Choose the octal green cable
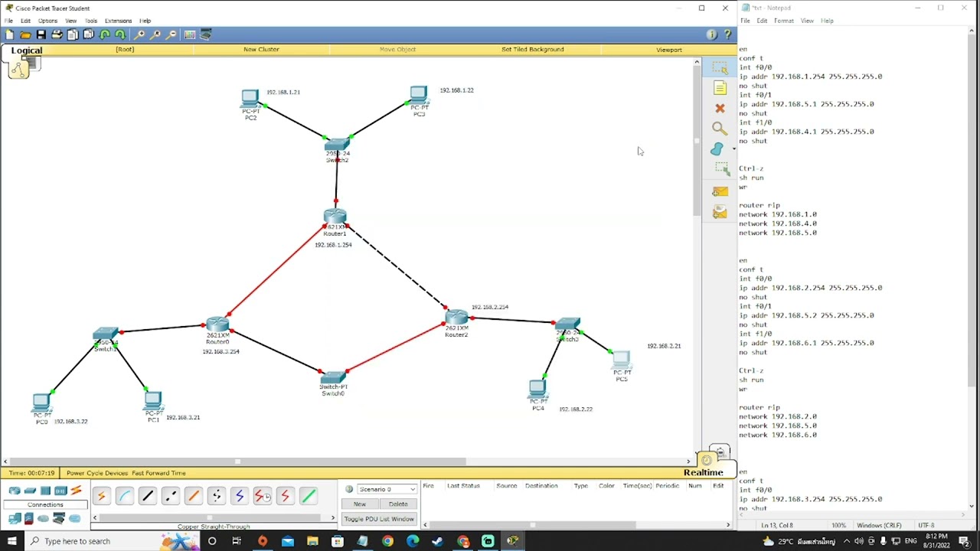 pos(309,496)
